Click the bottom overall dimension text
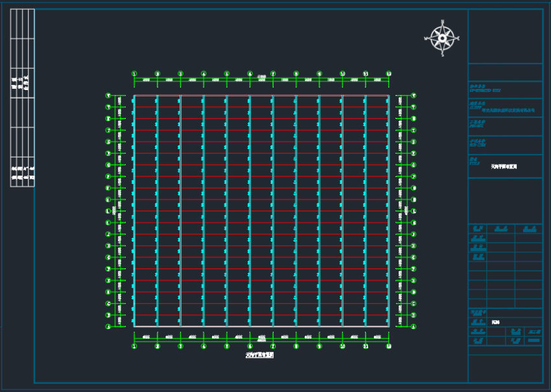The image size is (551, 392). 261,339
